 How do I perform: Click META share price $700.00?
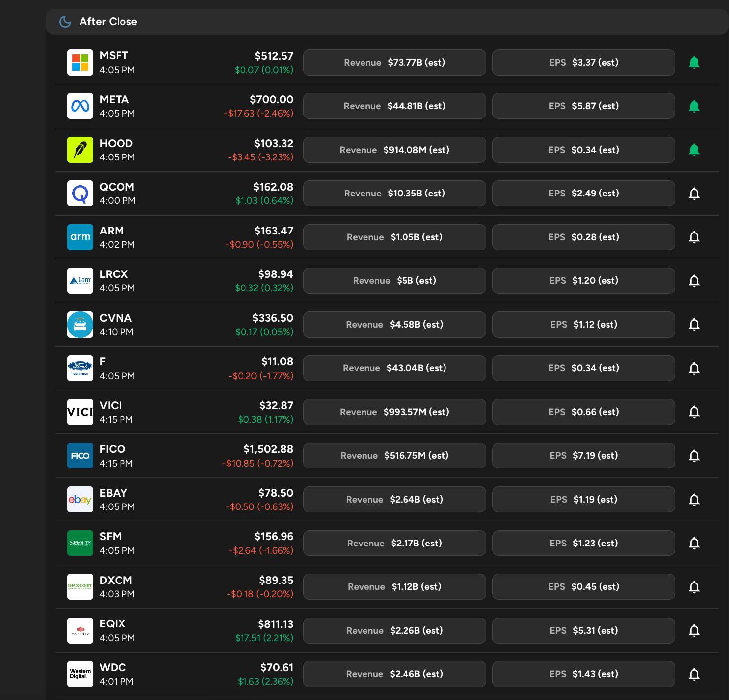272,100
